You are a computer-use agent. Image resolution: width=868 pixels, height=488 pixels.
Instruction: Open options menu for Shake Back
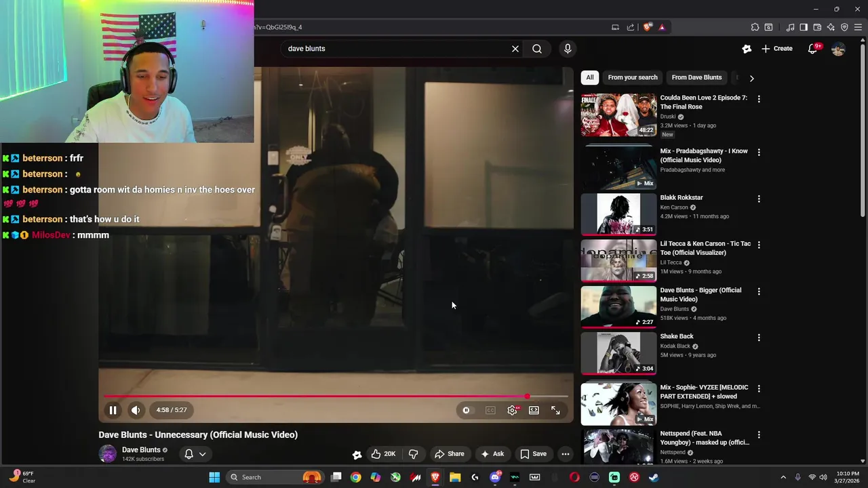[759, 338]
